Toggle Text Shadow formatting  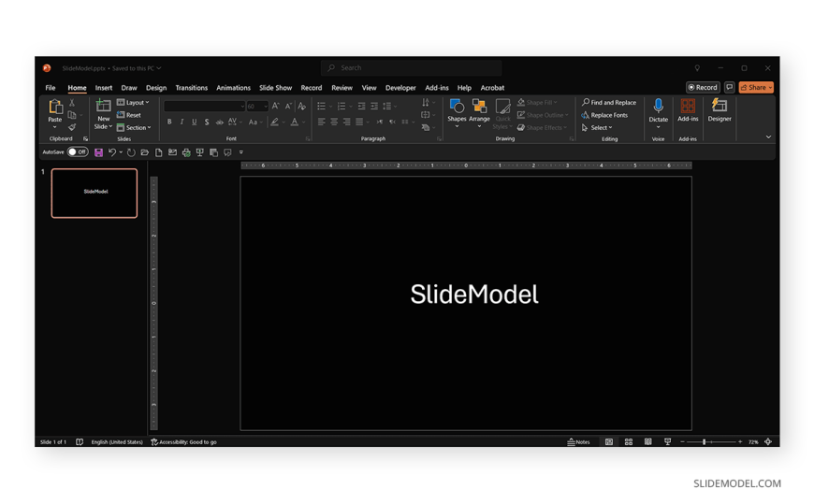point(207,122)
